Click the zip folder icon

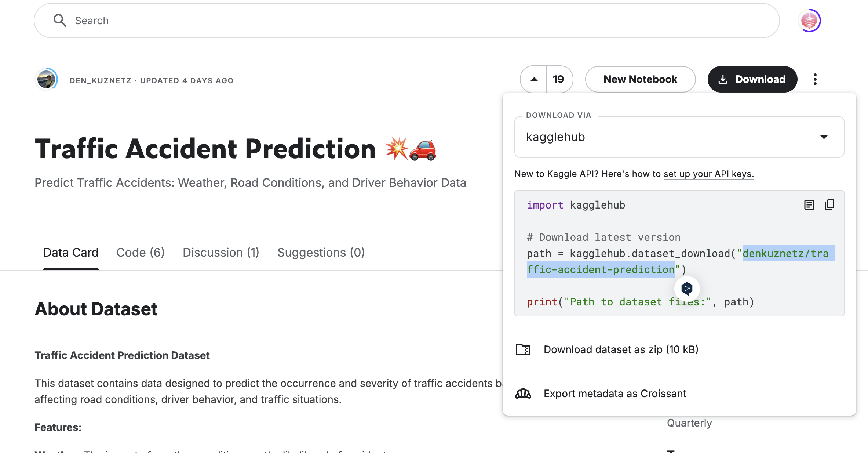523,349
